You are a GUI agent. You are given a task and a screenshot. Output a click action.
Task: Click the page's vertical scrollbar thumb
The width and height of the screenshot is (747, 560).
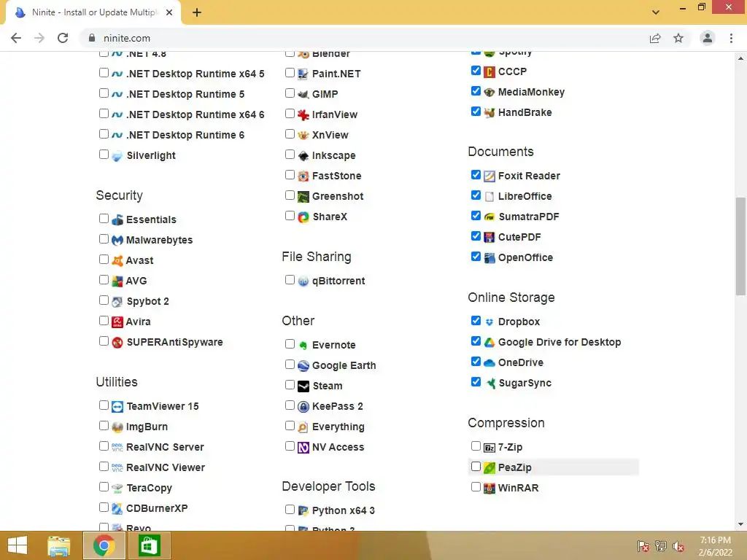tap(740, 246)
